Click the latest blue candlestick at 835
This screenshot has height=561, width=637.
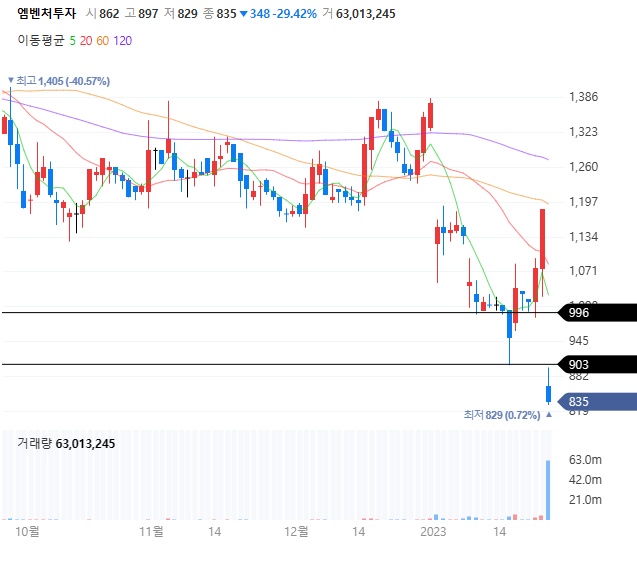[x=548, y=394]
